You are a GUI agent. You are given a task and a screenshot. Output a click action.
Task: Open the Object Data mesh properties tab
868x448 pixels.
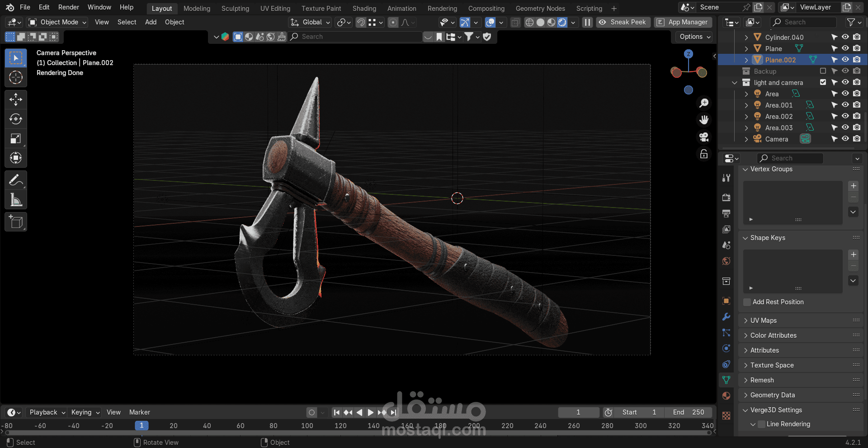click(x=726, y=380)
